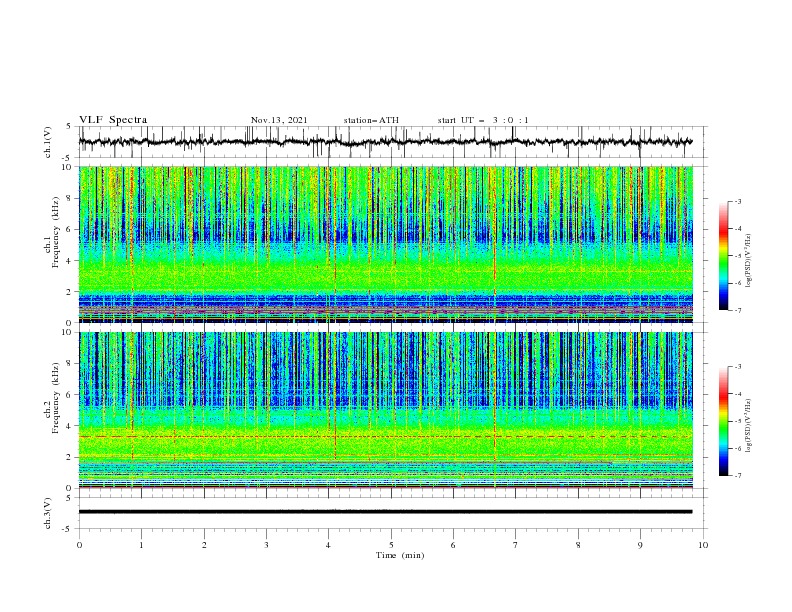Click the '-3' tick on ch.1 colorbar
This screenshot has width=792, height=612.
738,201
